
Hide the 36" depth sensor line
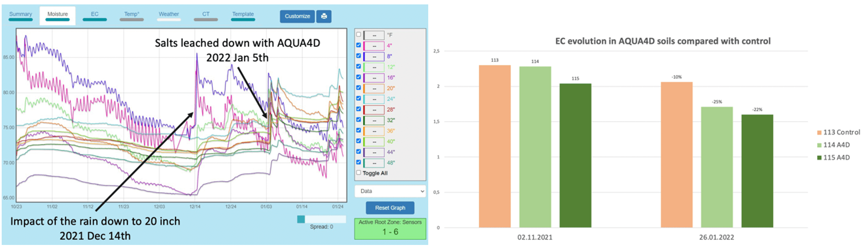coord(358,130)
